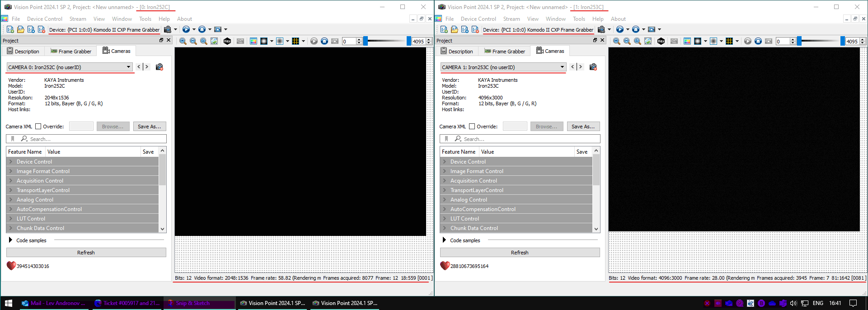868x310 pixels.
Task: Open Tools menu in Iron252C window
Action: pyautogui.click(x=145, y=19)
